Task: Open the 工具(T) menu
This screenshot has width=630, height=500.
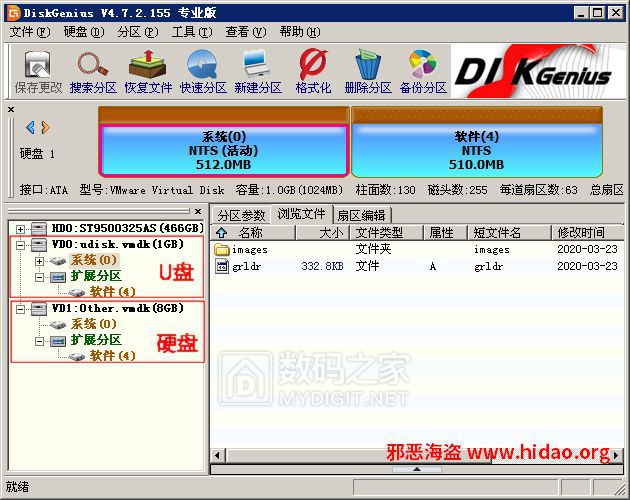Action: point(192,32)
